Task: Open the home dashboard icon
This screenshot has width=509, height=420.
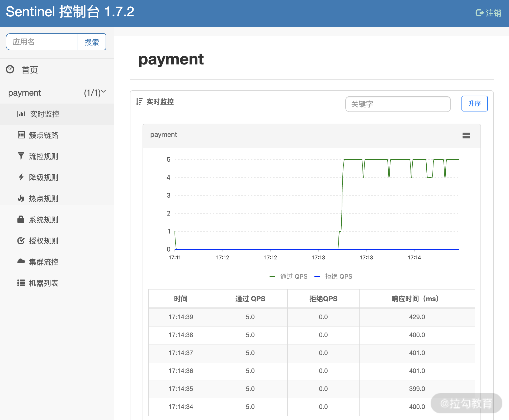Action: (10, 69)
